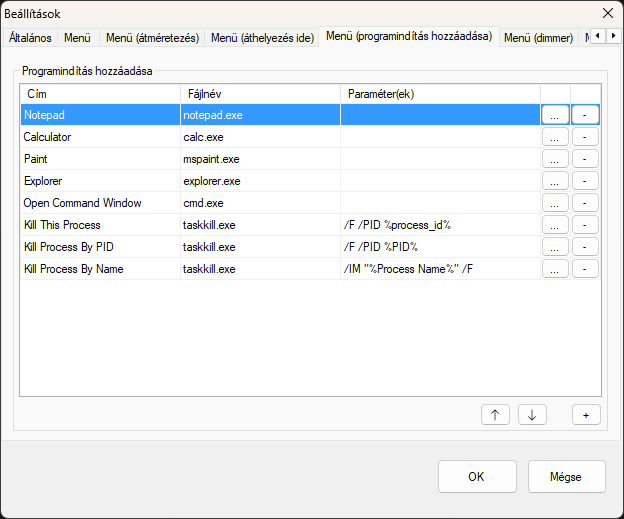Click the empty parameter cell for Paint
Screen dimensions: 624x519
440,159
